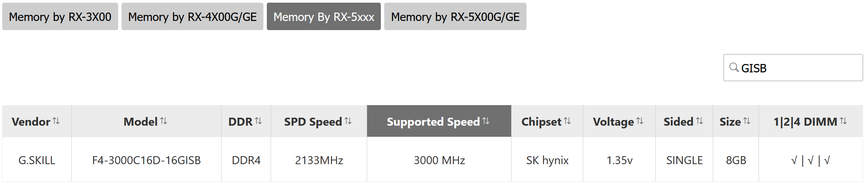Toggle Supported Speed sort arrows icon
The height and width of the screenshot is (187, 868).
486,121
